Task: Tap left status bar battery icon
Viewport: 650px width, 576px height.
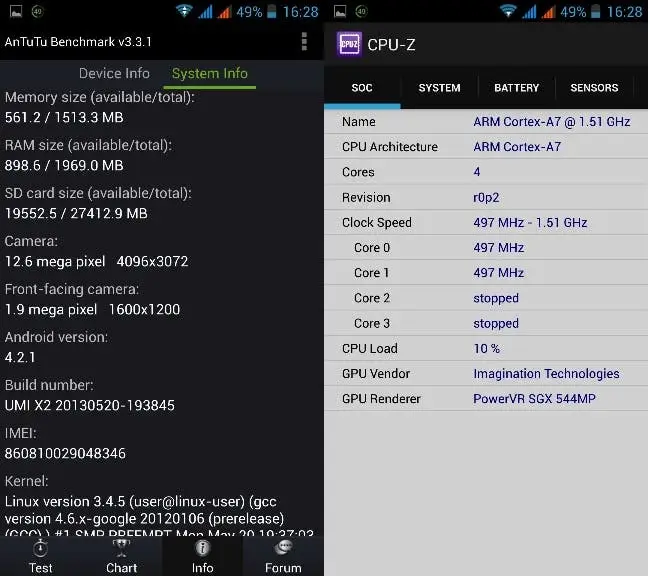Action: (272, 11)
